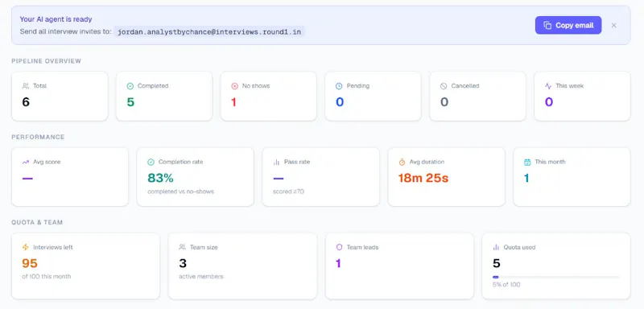This screenshot has width=644, height=309.
Task: Click the Pass rate bar chart icon
Action: click(276, 162)
